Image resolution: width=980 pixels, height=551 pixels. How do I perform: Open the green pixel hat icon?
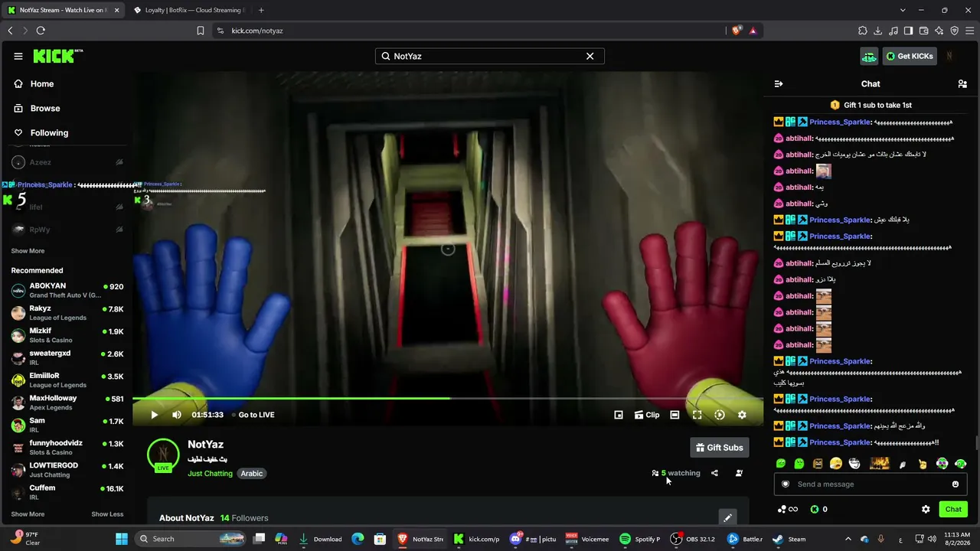click(869, 56)
